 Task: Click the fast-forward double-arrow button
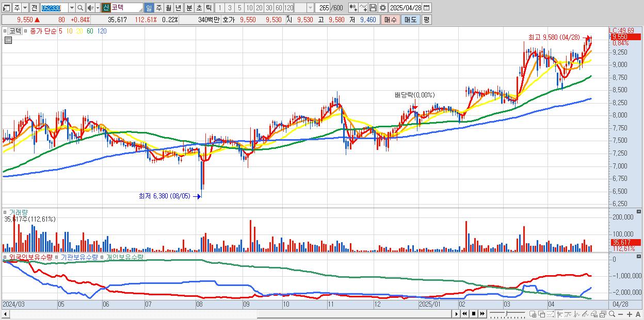pyautogui.click(x=482, y=314)
